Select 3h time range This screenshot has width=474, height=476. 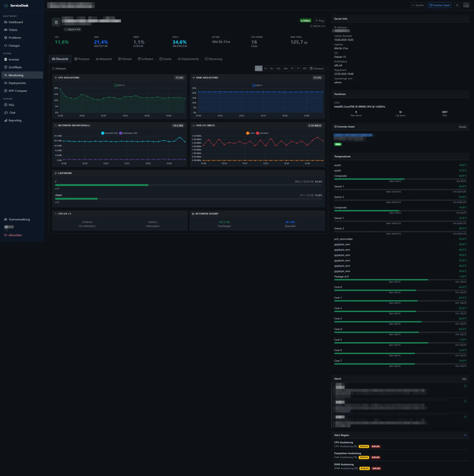click(x=271, y=68)
